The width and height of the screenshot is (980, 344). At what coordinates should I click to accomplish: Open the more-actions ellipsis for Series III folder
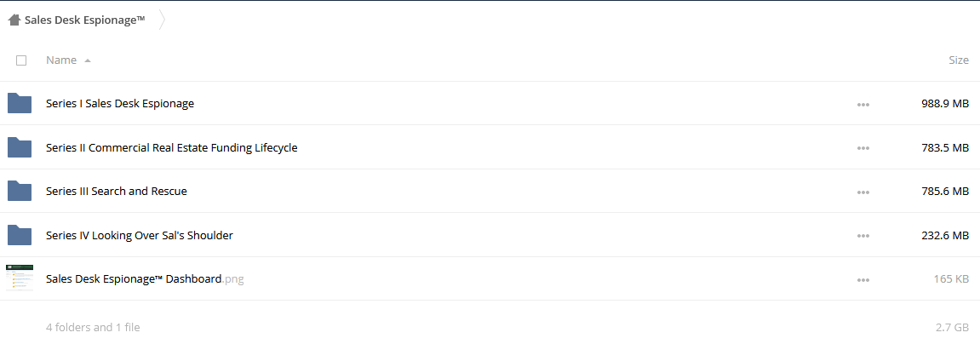[x=863, y=192]
